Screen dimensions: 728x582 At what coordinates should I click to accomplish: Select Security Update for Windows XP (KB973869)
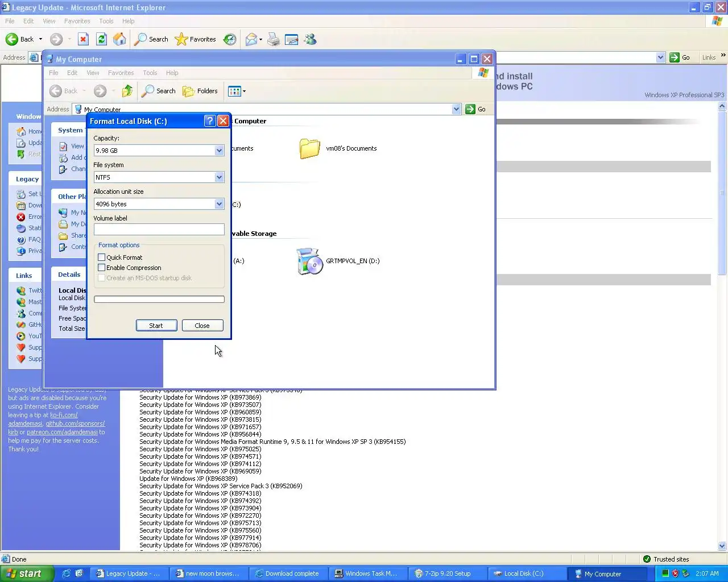[x=201, y=397]
